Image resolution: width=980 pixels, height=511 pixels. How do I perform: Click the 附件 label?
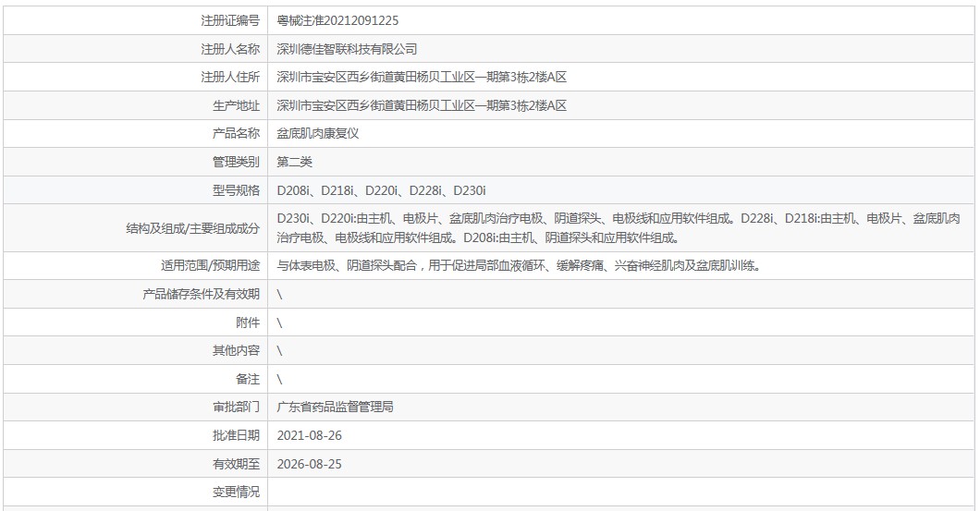(248, 322)
